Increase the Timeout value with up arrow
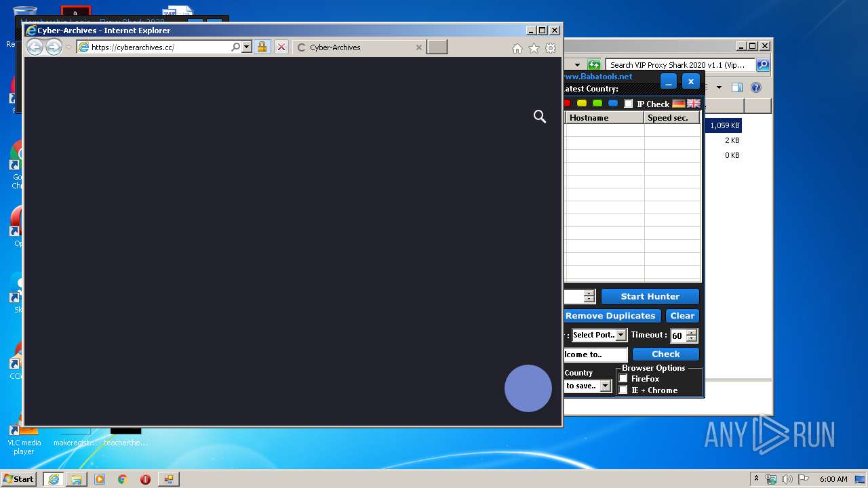The image size is (868, 488). click(691, 332)
